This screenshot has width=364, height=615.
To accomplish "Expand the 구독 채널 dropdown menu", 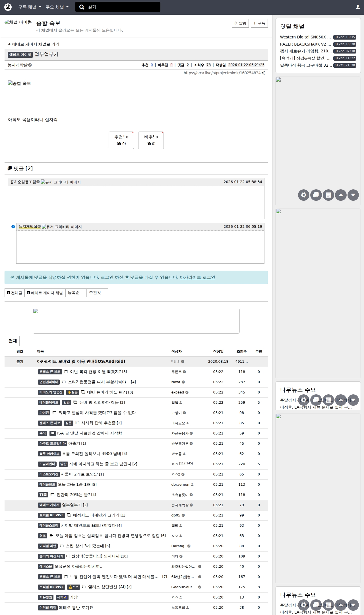I will 30,7.
